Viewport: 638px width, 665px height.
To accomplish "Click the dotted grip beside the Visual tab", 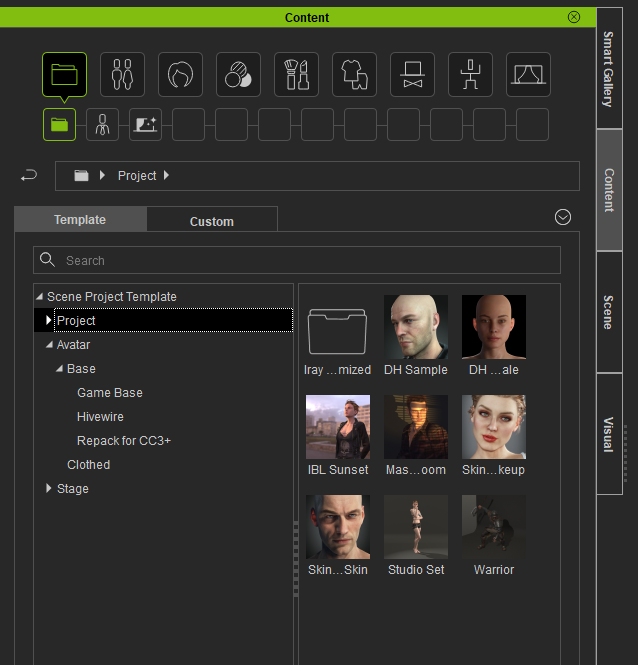I will click(x=626, y=453).
